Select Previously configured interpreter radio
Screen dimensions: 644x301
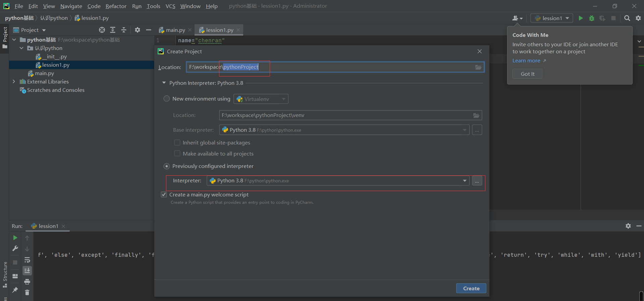coord(166,166)
